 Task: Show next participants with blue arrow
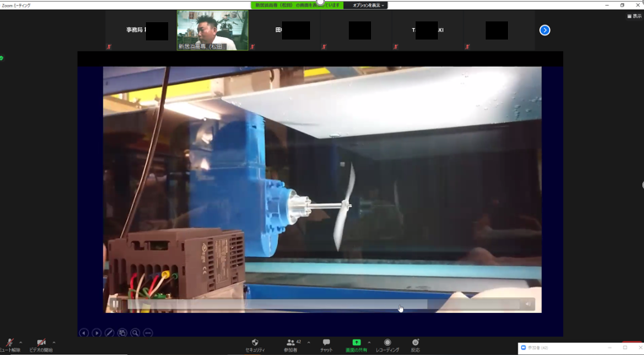[x=544, y=30]
